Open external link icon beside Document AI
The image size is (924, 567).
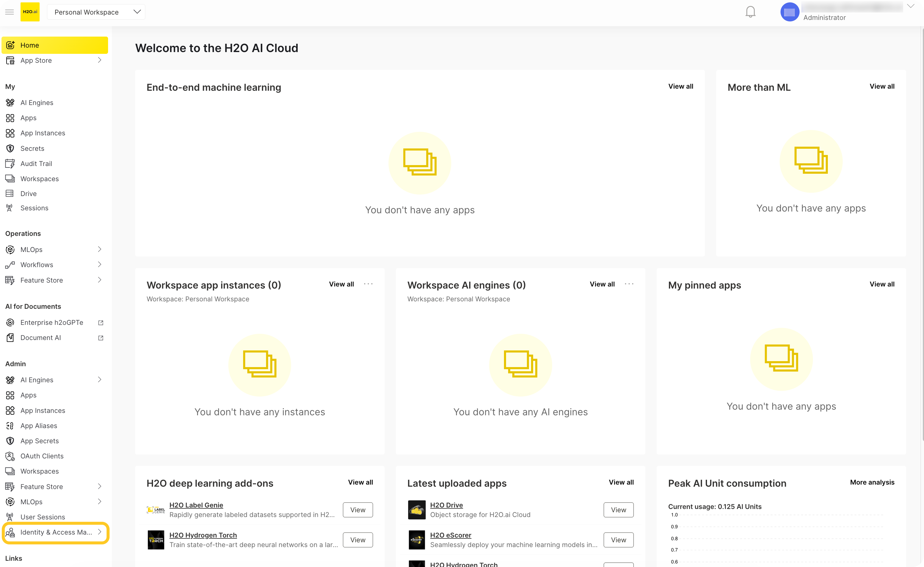click(101, 338)
